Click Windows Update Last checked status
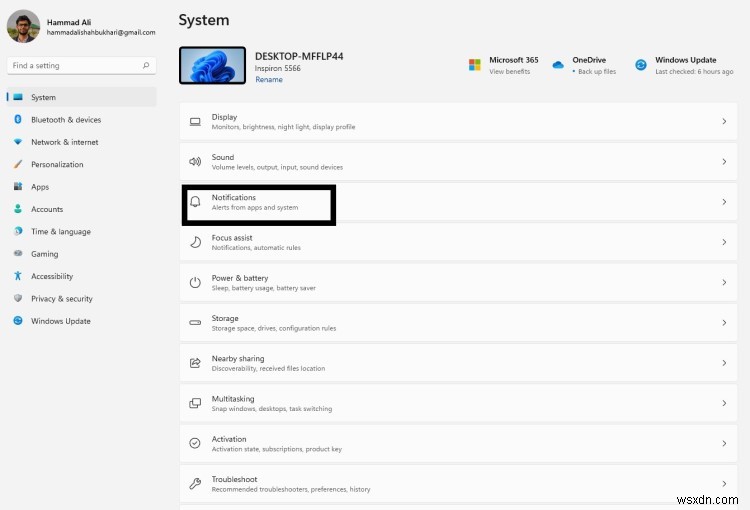Screen dimensions: 750x510 point(694,71)
